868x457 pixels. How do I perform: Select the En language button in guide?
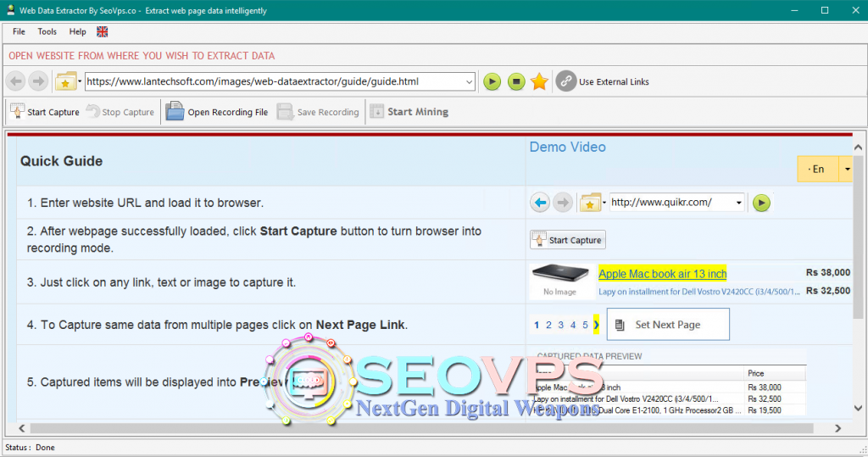click(818, 169)
